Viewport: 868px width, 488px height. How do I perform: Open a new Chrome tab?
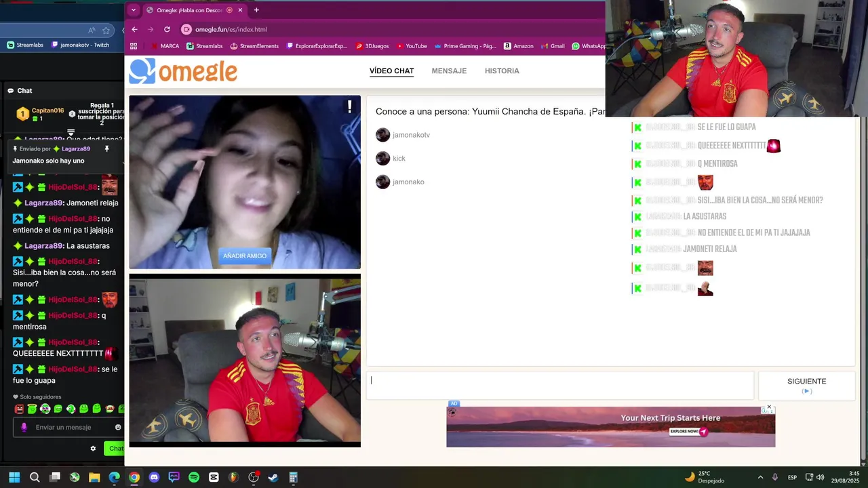point(256,10)
